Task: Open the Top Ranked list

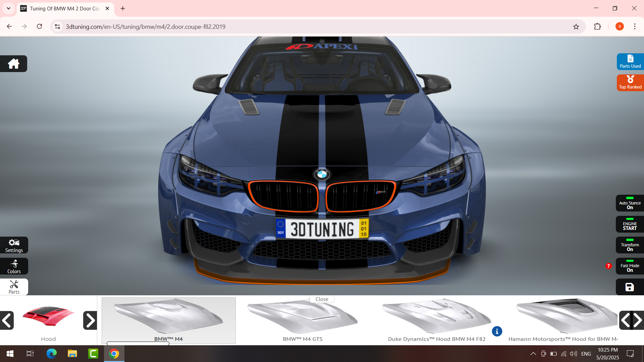Action: (x=630, y=82)
